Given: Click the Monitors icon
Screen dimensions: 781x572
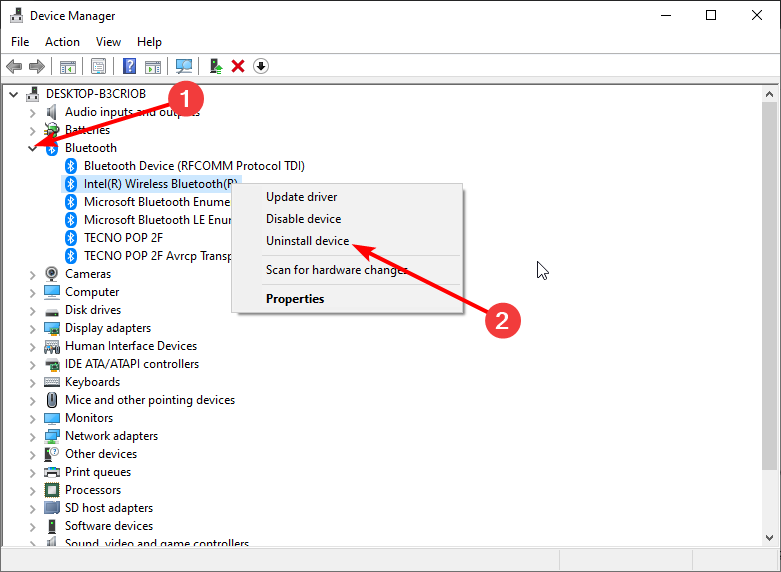Looking at the screenshot, I should [52, 418].
